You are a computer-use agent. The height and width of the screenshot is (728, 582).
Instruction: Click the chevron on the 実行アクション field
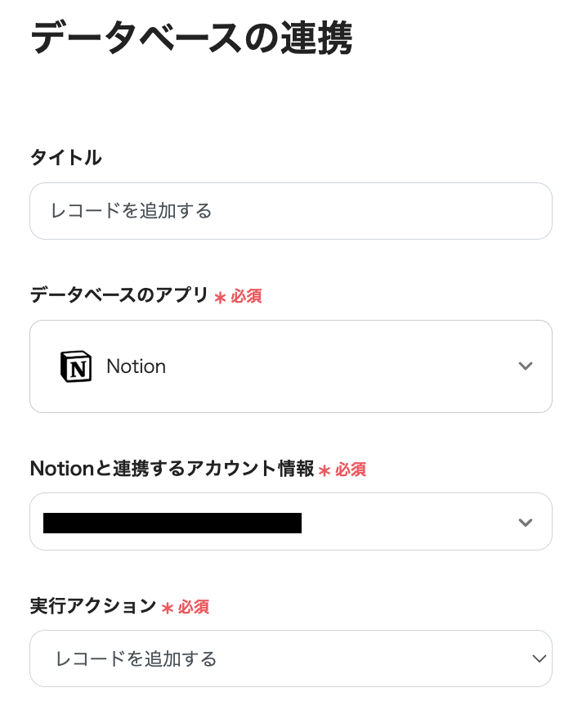click(x=538, y=658)
